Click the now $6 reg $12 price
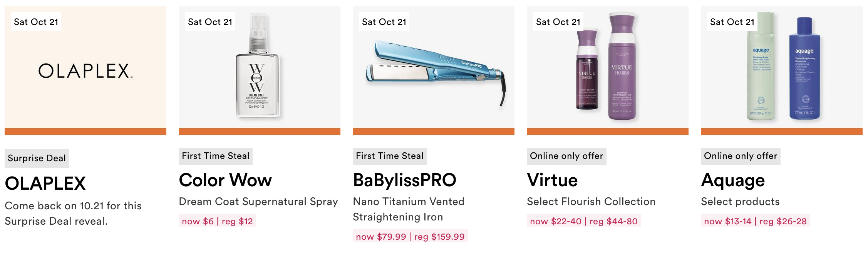The image size is (868, 257). coord(217,221)
